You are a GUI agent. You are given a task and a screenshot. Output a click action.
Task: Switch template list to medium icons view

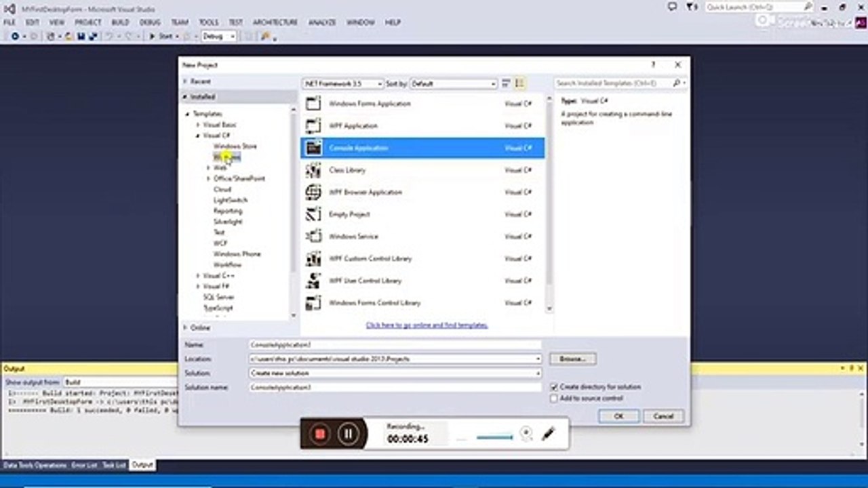(520, 83)
